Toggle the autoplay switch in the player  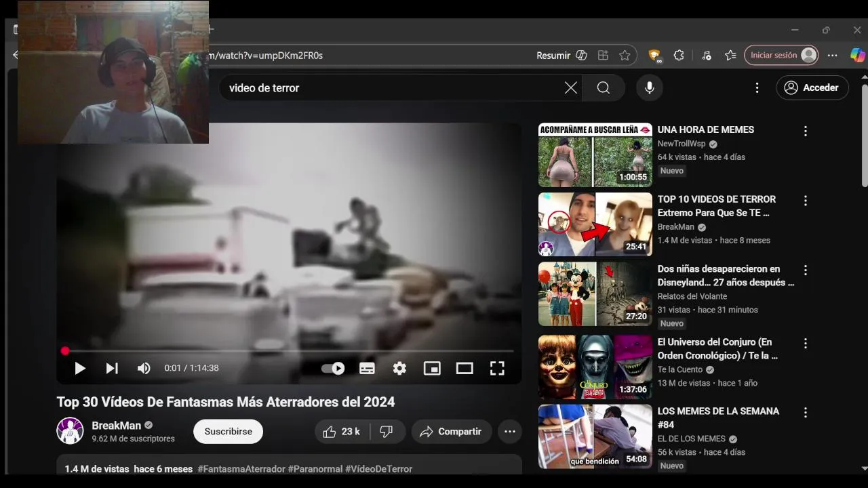(333, 368)
